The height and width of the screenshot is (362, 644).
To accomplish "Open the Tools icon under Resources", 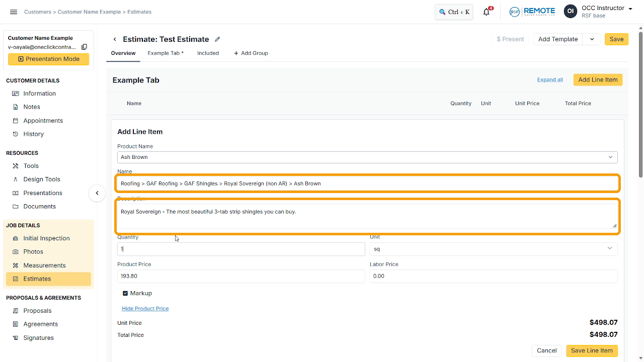I will click(x=15, y=166).
